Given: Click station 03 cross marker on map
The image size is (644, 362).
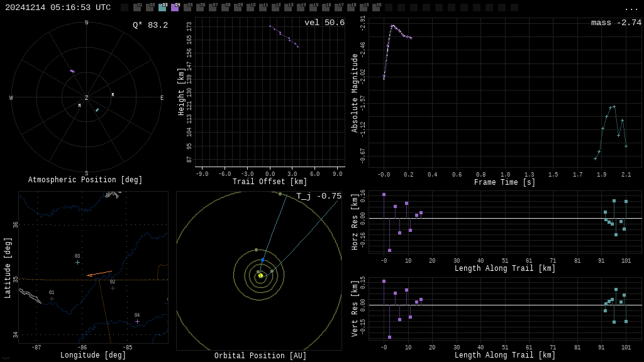Looking at the screenshot, I should tap(78, 262).
